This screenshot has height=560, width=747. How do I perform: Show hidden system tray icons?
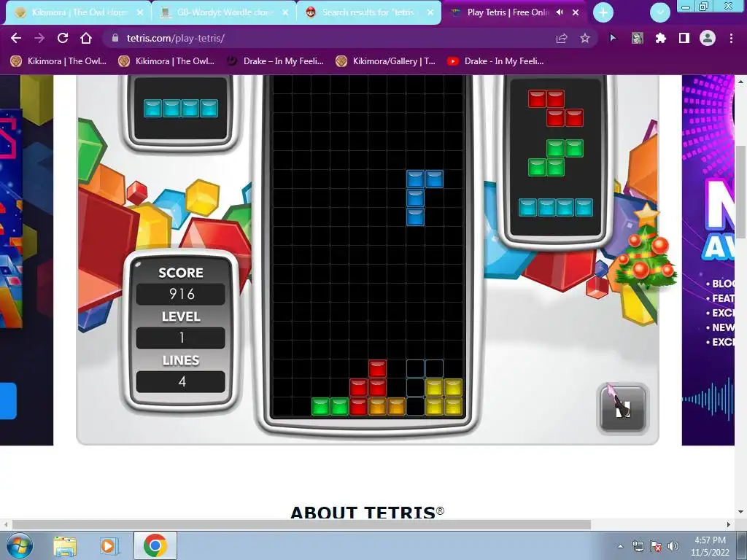click(620, 546)
